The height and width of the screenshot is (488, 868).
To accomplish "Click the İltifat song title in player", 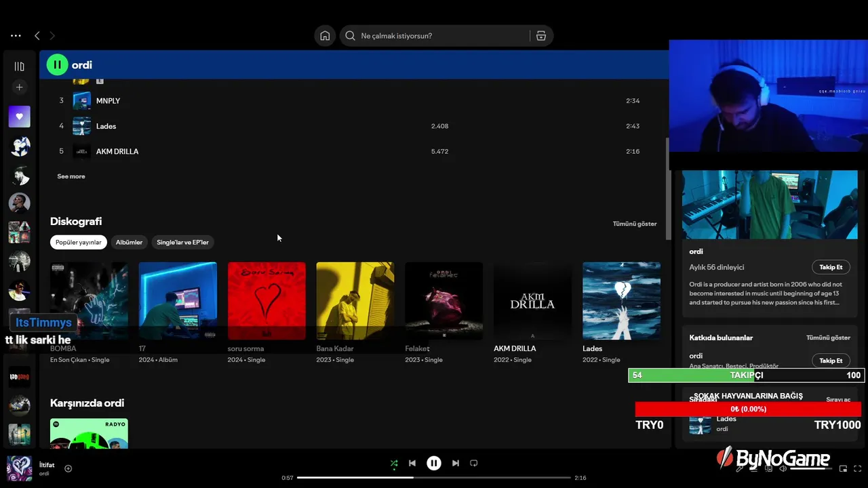I will tap(47, 465).
